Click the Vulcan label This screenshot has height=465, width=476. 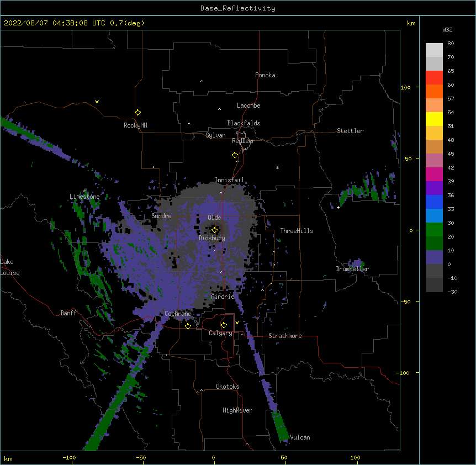300,437
